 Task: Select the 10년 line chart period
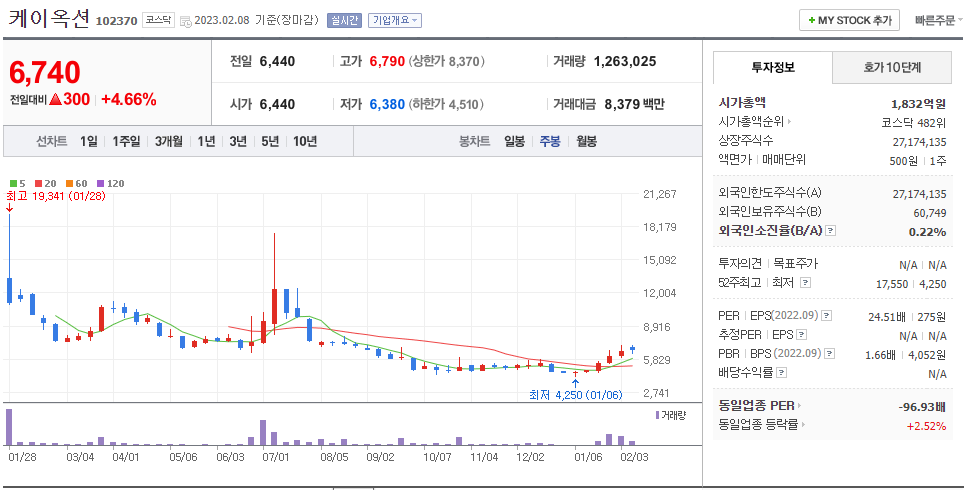pos(305,142)
